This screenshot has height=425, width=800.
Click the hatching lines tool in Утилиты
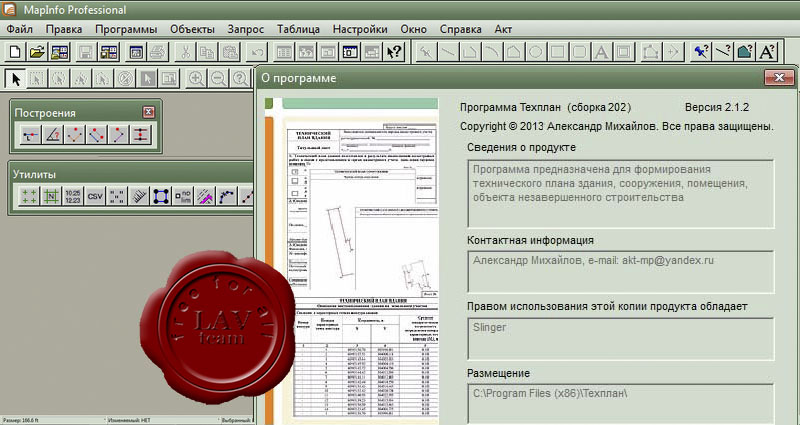point(139,196)
